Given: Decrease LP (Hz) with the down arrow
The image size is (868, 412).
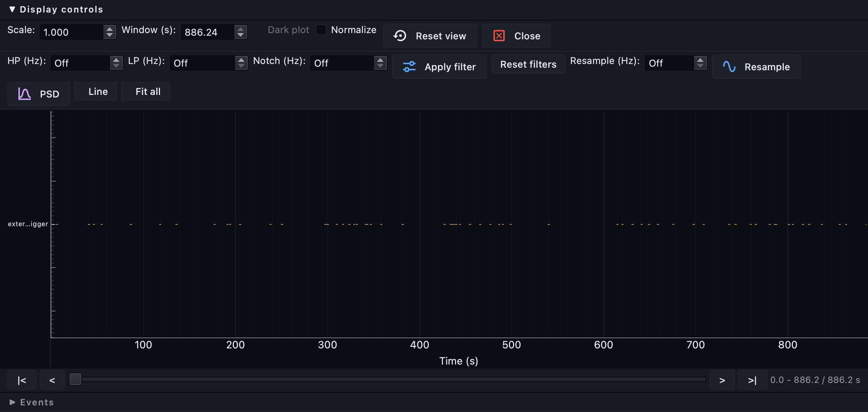Looking at the screenshot, I should [x=241, y=66].
